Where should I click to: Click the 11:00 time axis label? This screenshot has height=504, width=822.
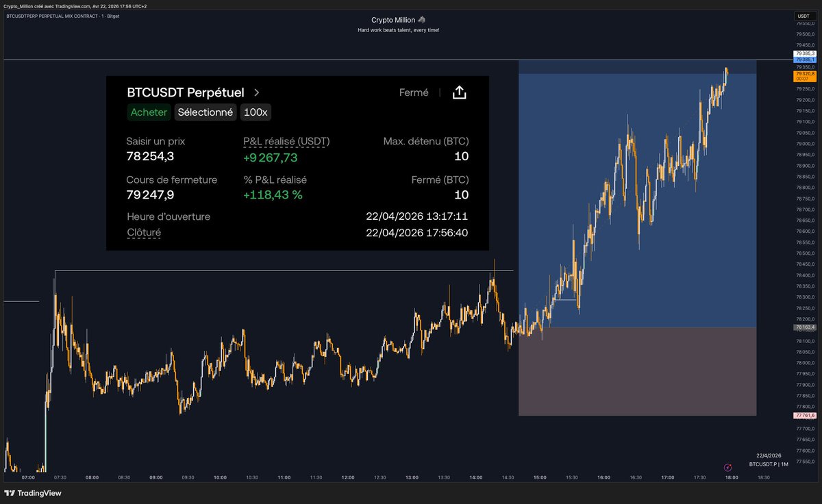point(284,478)
